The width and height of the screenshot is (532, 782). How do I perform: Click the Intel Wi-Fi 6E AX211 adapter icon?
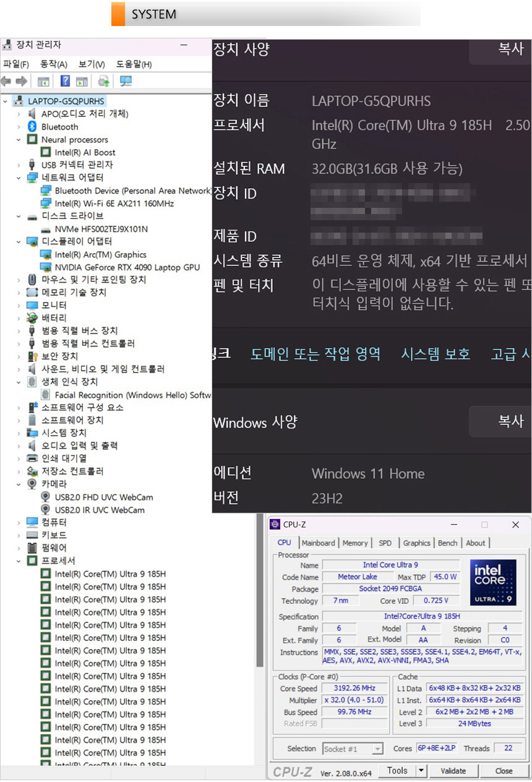coord(46,204)
